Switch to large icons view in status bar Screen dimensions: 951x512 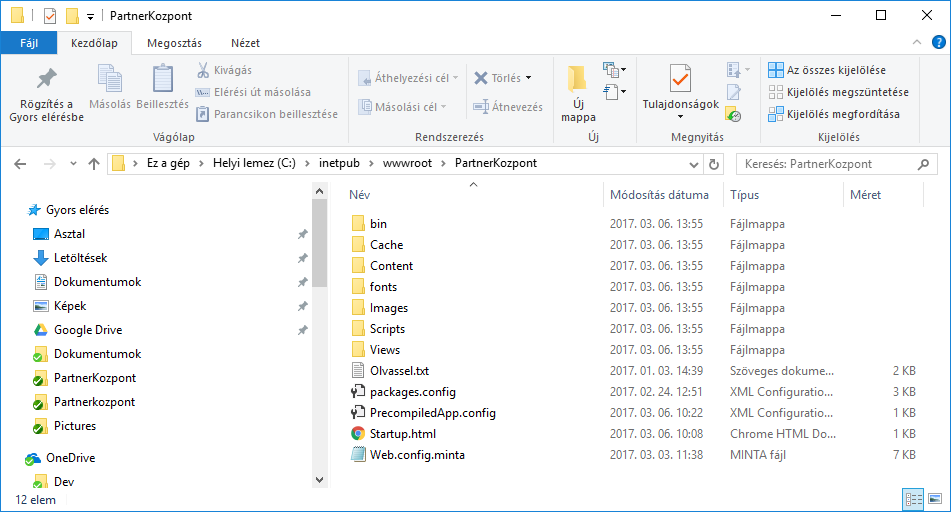tap(936, 498)
